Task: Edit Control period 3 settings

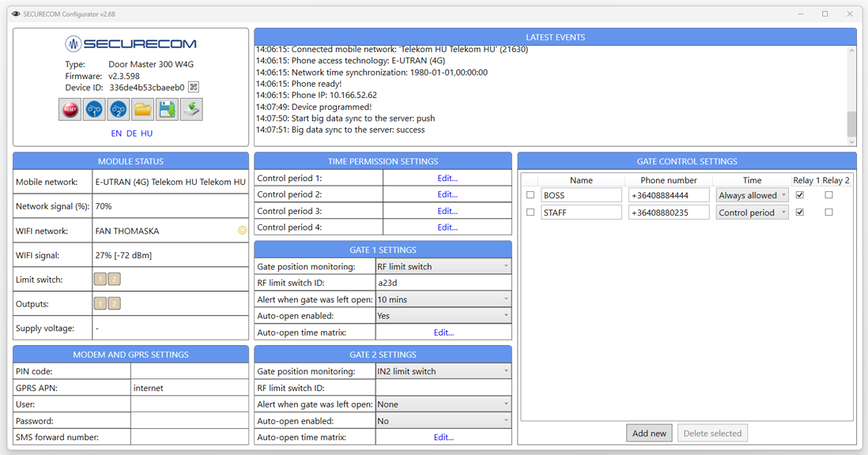Action: click(x=447, y=211)
